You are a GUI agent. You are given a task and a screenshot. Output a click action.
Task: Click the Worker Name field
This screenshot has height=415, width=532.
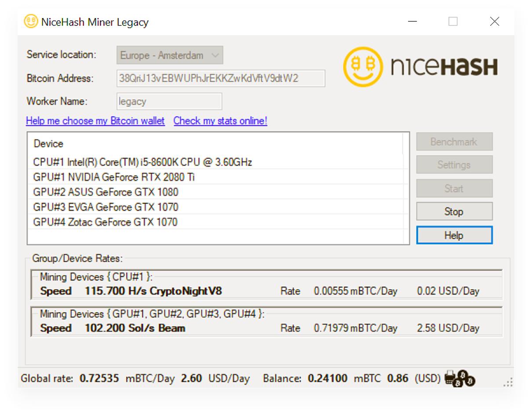coord(169,101)
